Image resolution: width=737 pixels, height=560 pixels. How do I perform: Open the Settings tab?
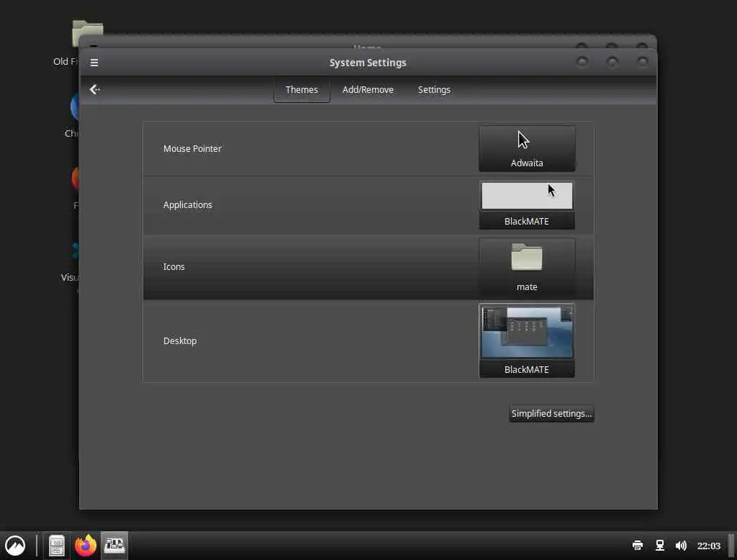[x=434, y=90]
